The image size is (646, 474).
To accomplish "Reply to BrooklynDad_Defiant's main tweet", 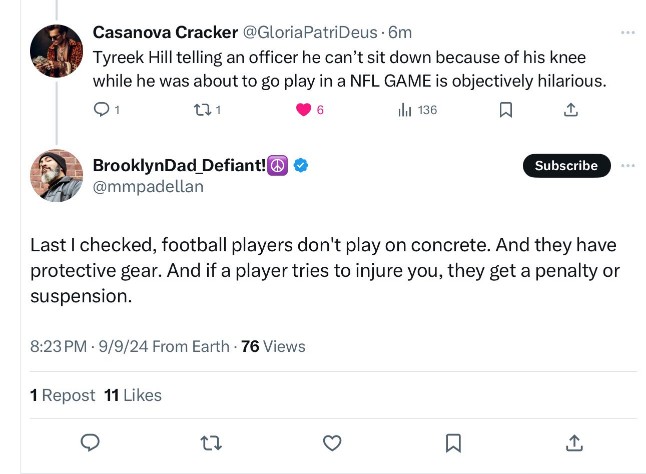I will click(x=89, y=442).
